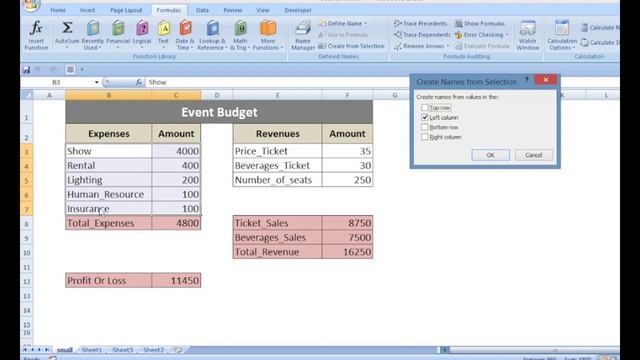Open the Insert ribbon tab
Screen dimensions: 640x360
87,10
